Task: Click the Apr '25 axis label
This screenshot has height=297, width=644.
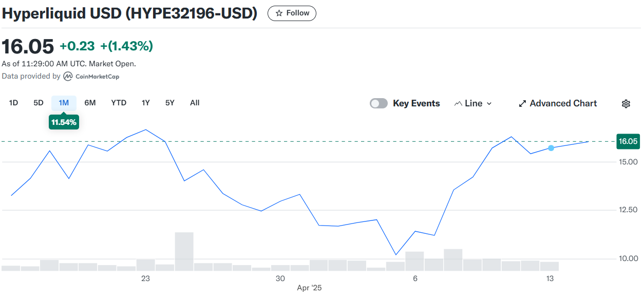Action: [x=309, y=288]
